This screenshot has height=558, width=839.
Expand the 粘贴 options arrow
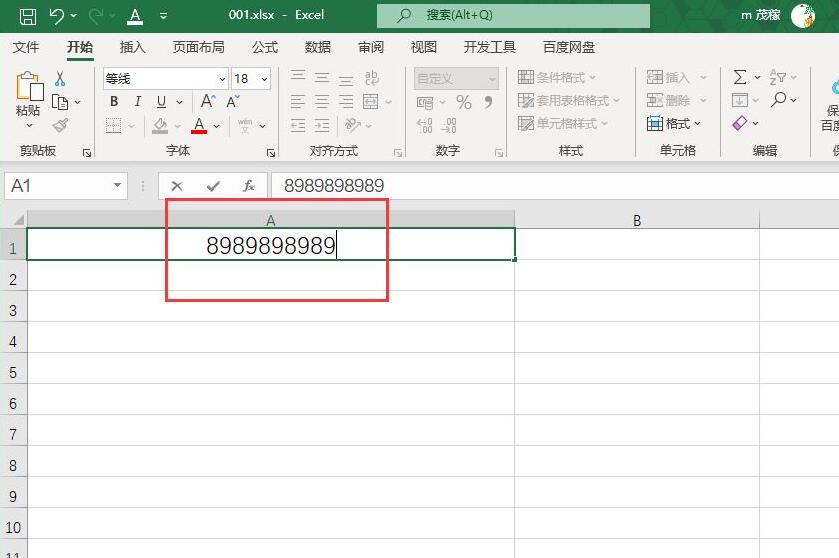29,125
